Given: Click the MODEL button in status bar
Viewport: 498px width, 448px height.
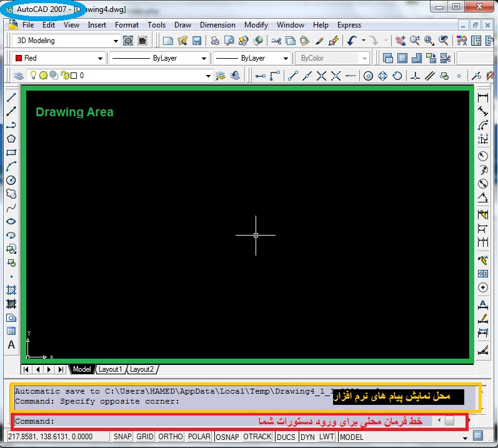Looking at the screenshot, I should [x=351, y=437].
